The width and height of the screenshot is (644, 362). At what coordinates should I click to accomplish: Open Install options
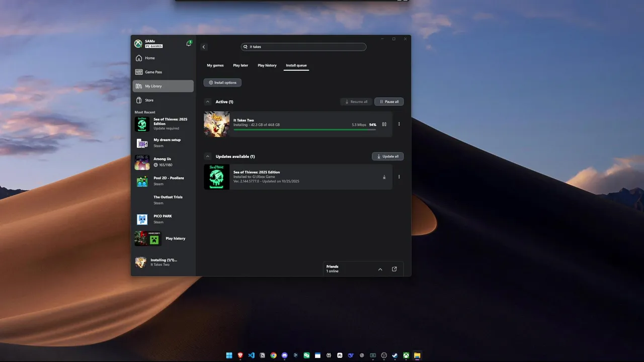coord(222,82)
